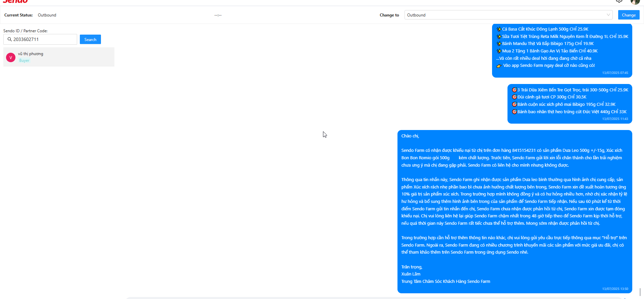Click the Mua 2 Tặng 1 Bánh Gạo line
This screenshot has height=299, width=644.
[547, 51]
